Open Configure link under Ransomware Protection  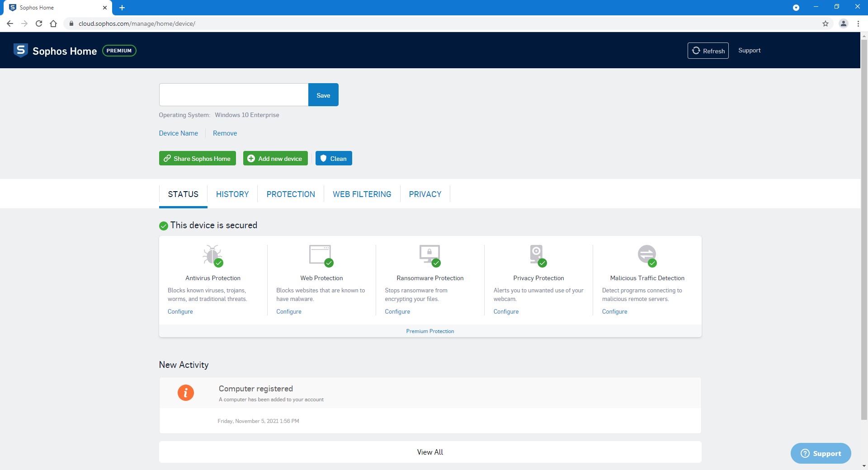click(x=397, y=311)
